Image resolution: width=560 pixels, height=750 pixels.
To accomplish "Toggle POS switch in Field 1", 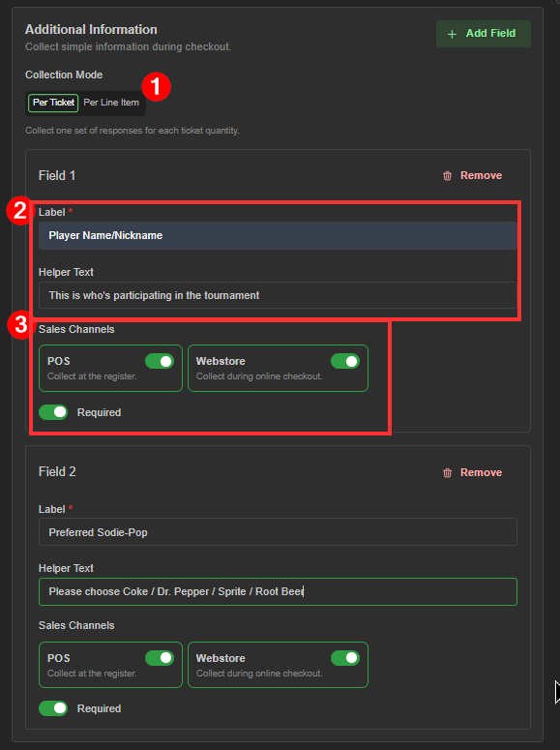I will click(160, 361).
